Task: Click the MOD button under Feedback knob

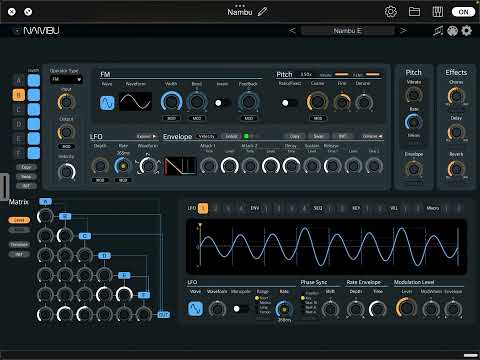Action: click(248, 118)
